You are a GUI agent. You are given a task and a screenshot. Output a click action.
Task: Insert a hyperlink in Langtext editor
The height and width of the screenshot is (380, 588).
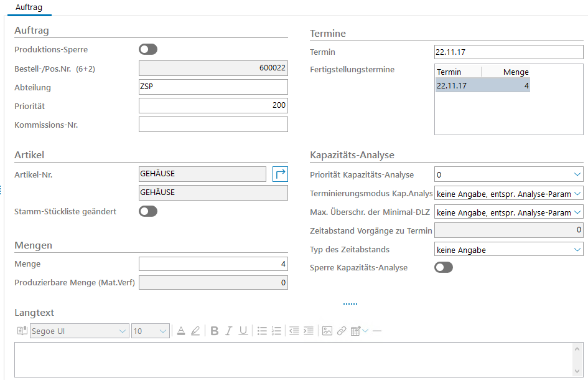click(x=341, y=331)
